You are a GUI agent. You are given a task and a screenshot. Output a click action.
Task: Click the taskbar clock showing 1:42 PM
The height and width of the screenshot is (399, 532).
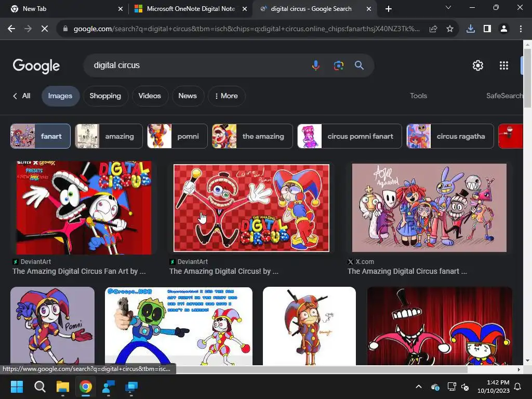[494, 387]
